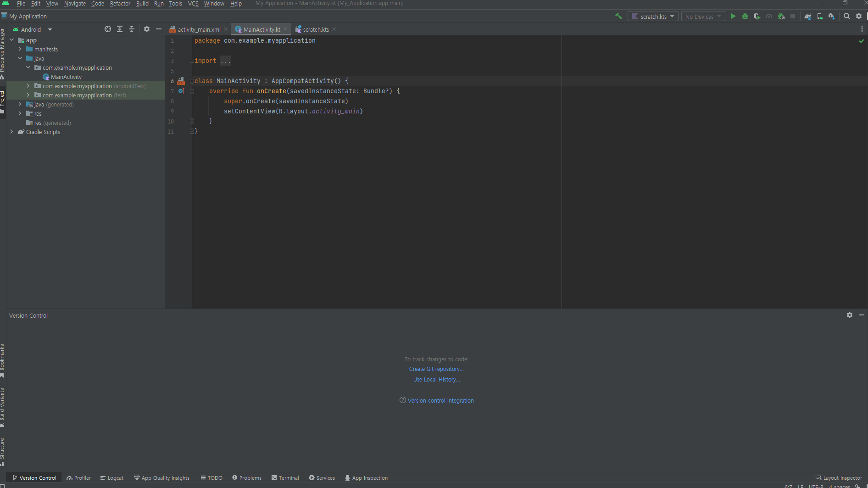868x488 pixels.
Task: Start debugging with the green bug icon
Action: point(745,16)
